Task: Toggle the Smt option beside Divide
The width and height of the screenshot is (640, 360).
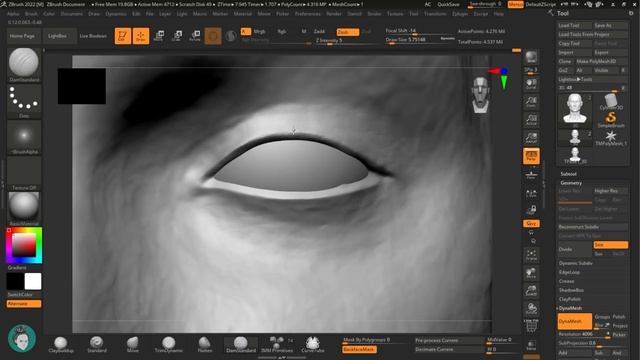Action: click(x=611, y=244)
